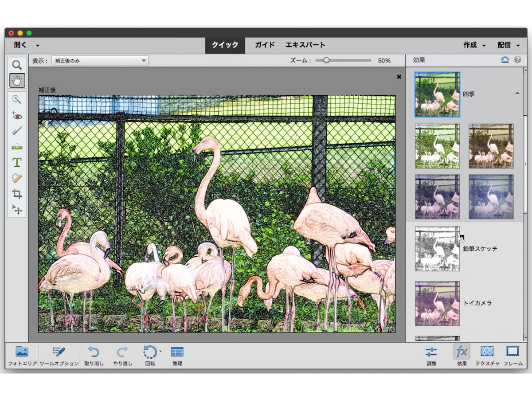The height and width of the screenshot is (399, 532).
Task: Click the 取り消し undo button
Action: pyautogui.click(x=94, y=355)
